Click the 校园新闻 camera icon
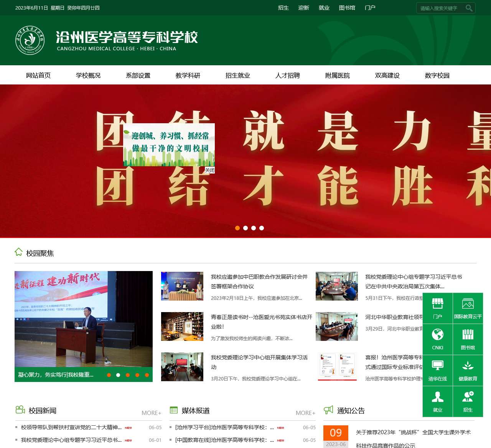 pyautogui.click(x=20, y=410)
